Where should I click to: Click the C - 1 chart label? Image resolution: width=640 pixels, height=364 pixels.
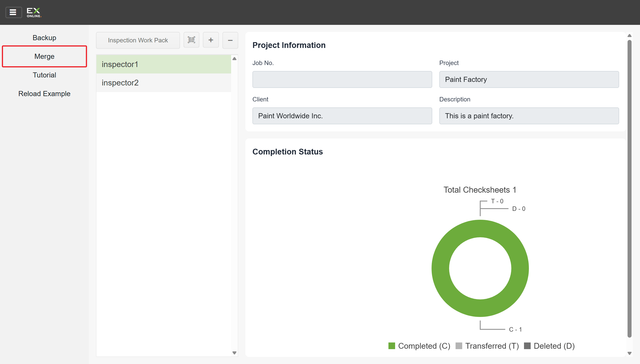point(515,330)
